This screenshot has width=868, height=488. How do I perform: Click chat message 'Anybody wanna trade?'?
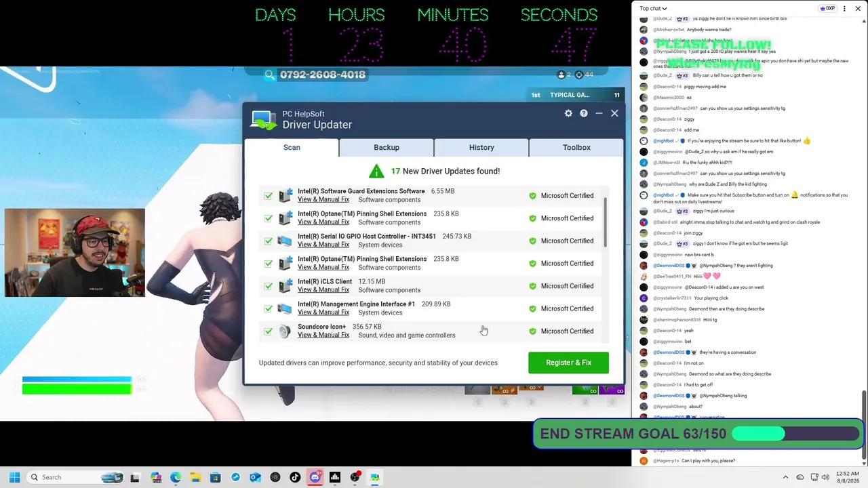tap(708, 30)
